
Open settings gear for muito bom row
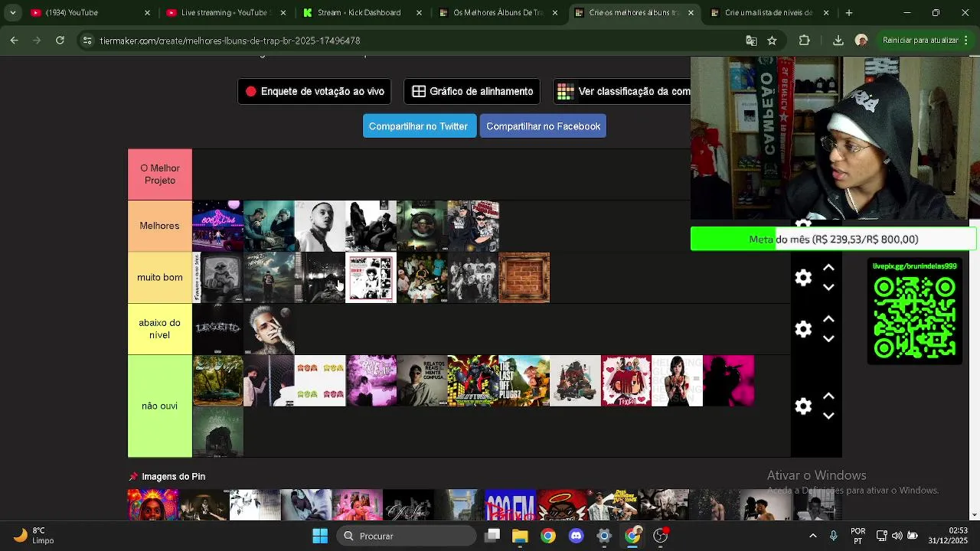coord(803,278)
